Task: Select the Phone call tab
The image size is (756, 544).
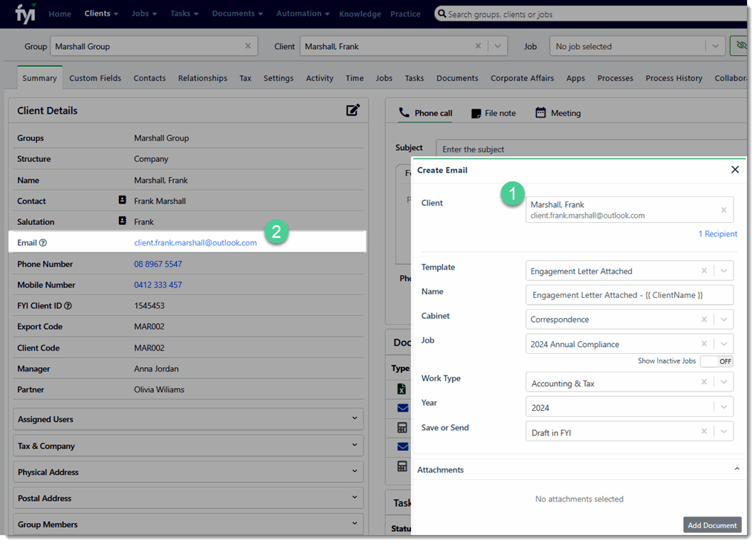Action: [x=425, y=113]
